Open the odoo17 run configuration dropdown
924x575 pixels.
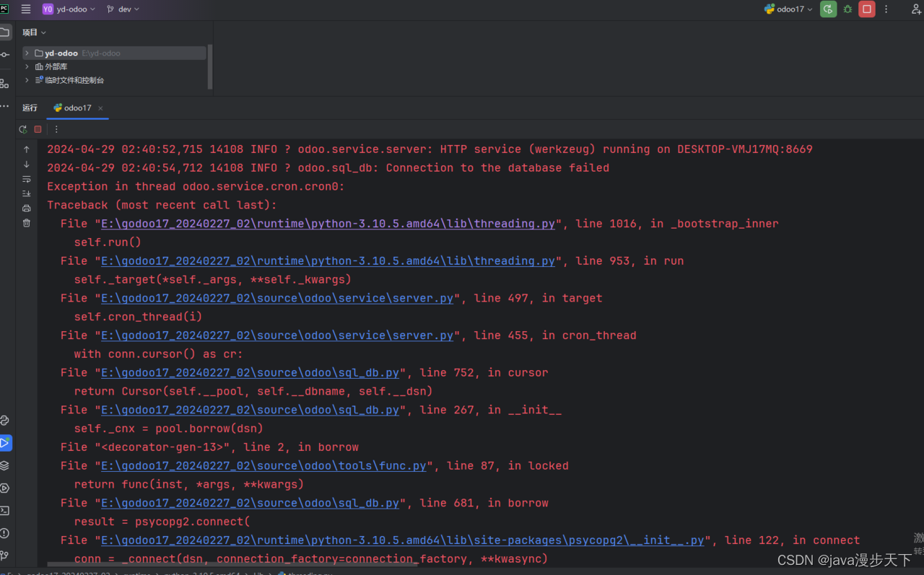coord(788,9)
